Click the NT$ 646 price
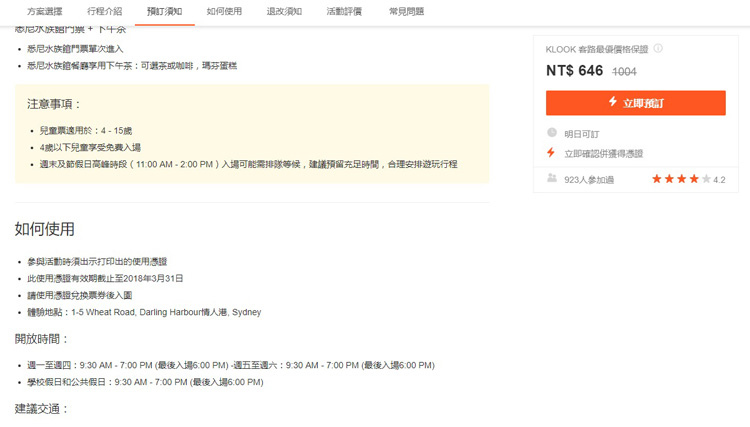 (x=574, y=71)
